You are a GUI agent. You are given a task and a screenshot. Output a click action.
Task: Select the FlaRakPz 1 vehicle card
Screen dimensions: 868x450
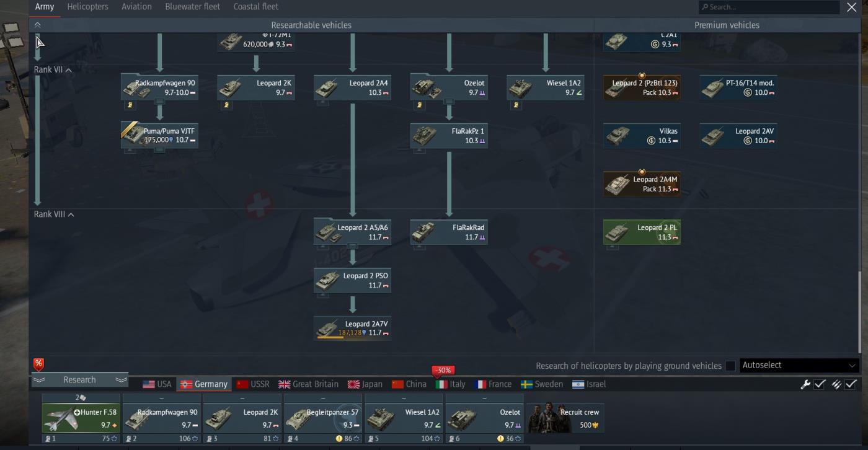tap(449, 136)
